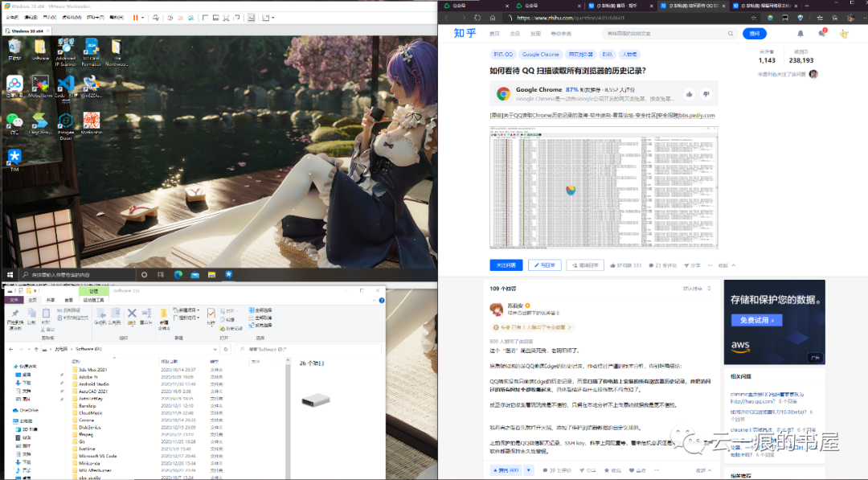Click Cortana circle icon in VM taskbar

point(145,275)
